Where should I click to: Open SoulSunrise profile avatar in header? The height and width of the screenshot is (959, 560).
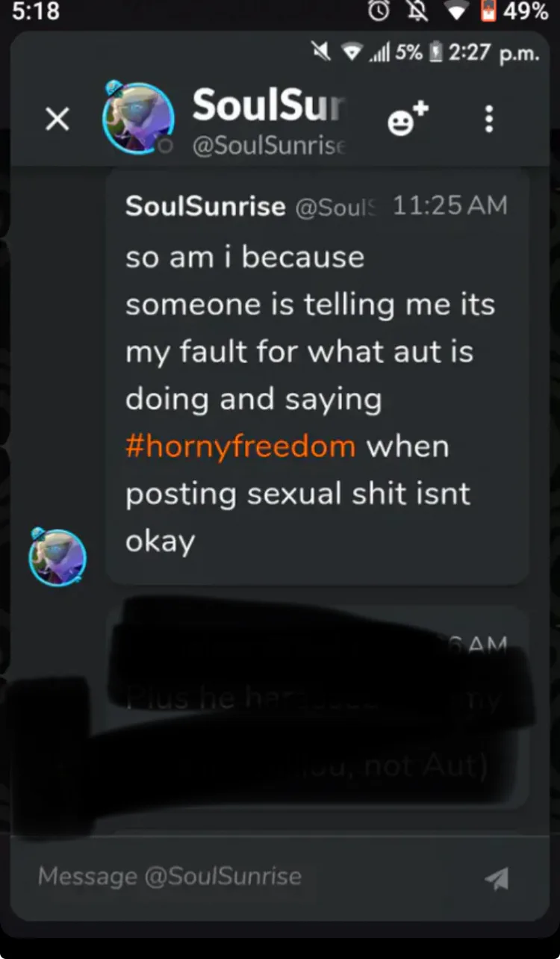coord(138,118)
